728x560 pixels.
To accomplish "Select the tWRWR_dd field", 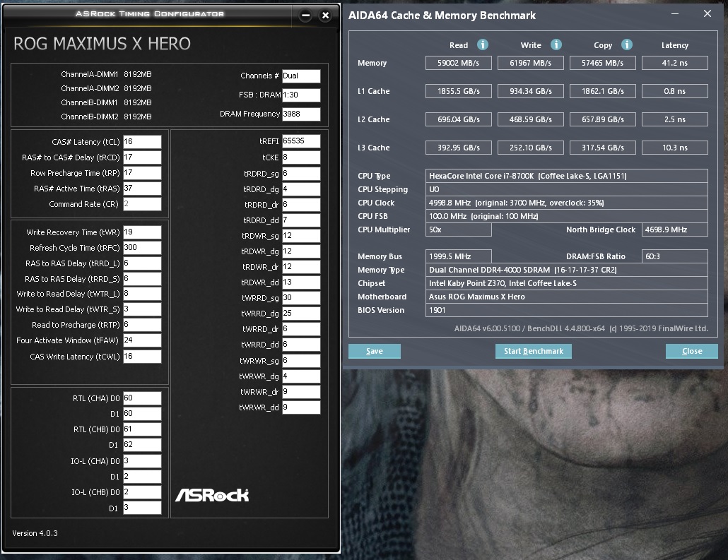I will click(x=301, y=407).
